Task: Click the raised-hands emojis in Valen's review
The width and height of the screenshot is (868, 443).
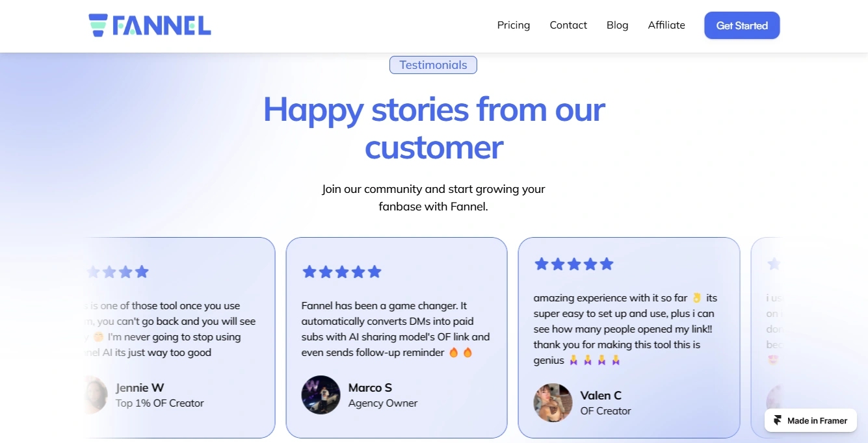Action: point(595,361)
